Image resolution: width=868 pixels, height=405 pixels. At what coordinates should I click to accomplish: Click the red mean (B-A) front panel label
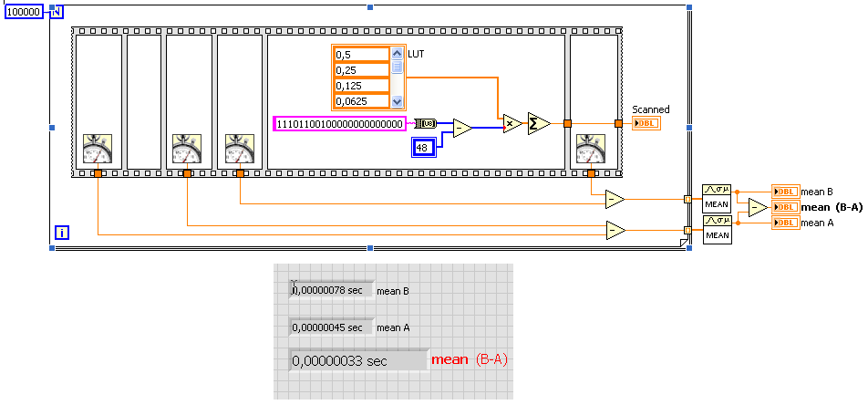pyautogui.click(x=470, y=359)
